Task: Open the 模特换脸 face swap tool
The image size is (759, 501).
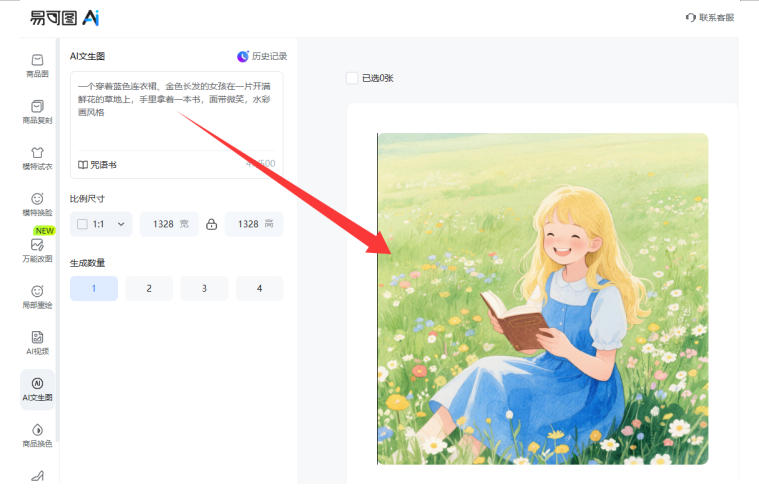Action: coord(37,204)
